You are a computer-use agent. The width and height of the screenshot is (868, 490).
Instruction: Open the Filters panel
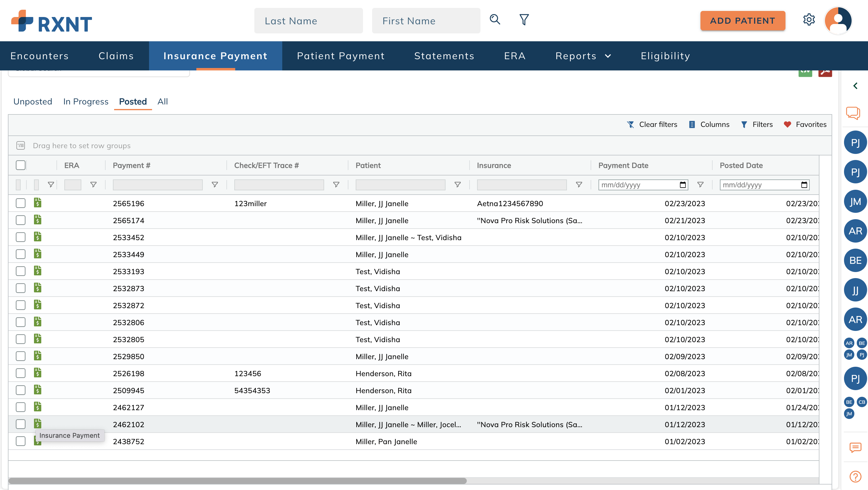757,124
